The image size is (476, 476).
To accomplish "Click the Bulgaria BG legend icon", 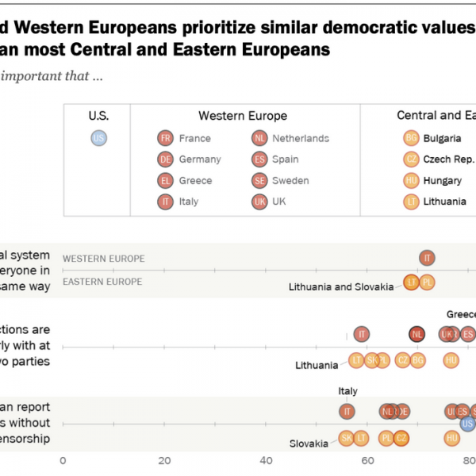I will coord(411,138).
